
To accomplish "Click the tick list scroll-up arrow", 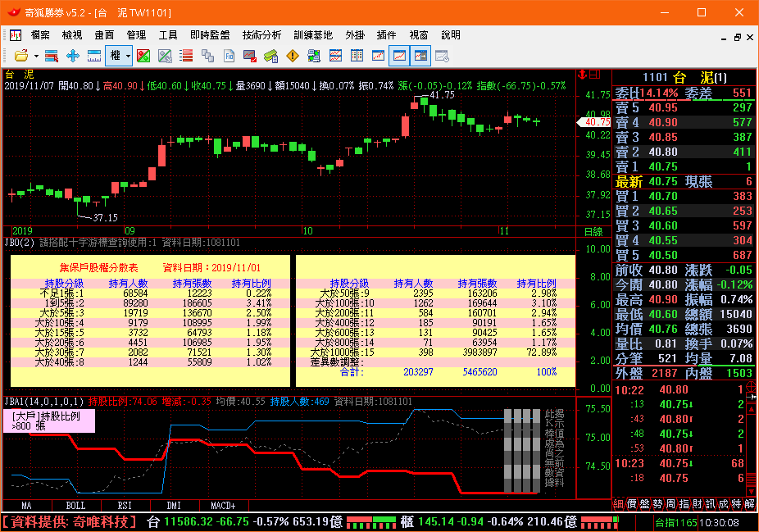I will tap(752, 410).
